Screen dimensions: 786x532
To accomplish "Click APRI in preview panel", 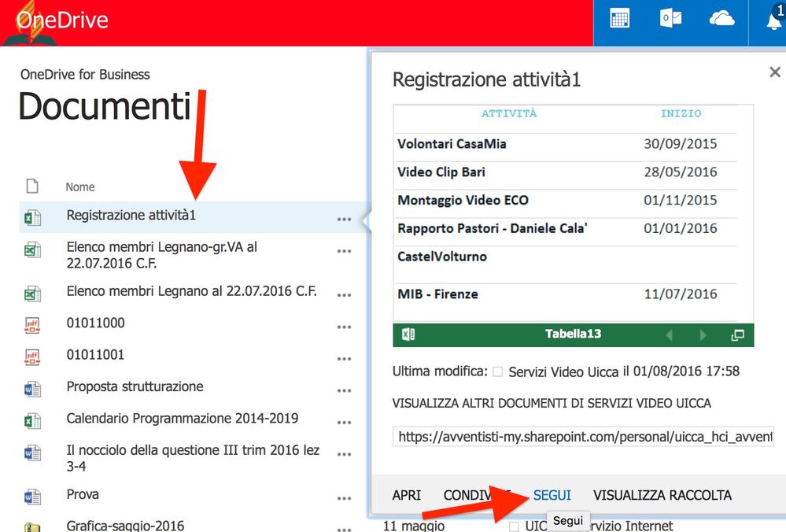I will point(407,495).
